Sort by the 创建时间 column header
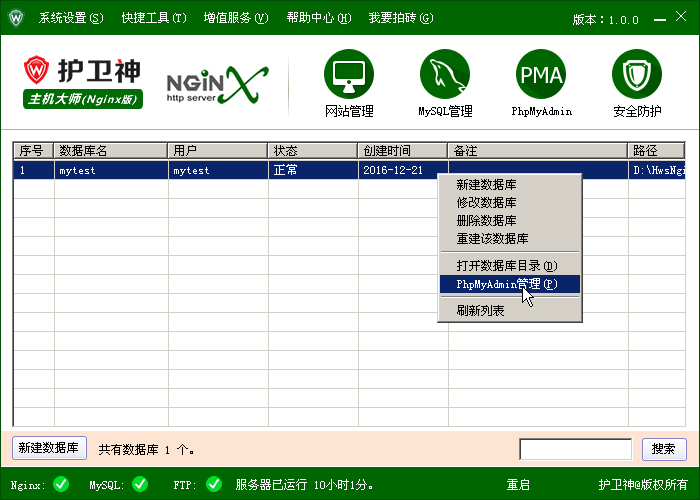Viewport: 700px width, 500px height. pyautogui.click(x=403, y=150)
